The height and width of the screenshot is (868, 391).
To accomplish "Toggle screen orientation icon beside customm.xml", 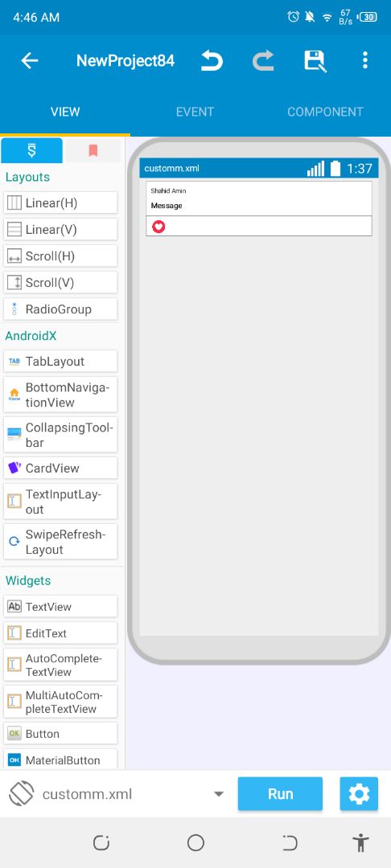I will click(22, 794).
